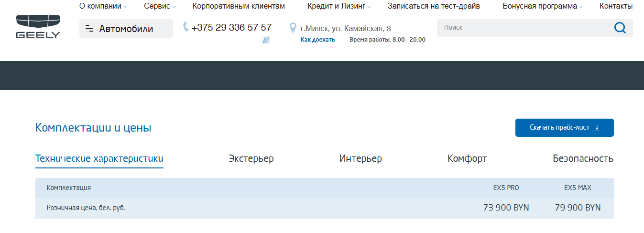The width and height of the screenshot is (644, 233).
Task: Click the Скачать прайс-лист button
Action: click(x=565, y=128)
